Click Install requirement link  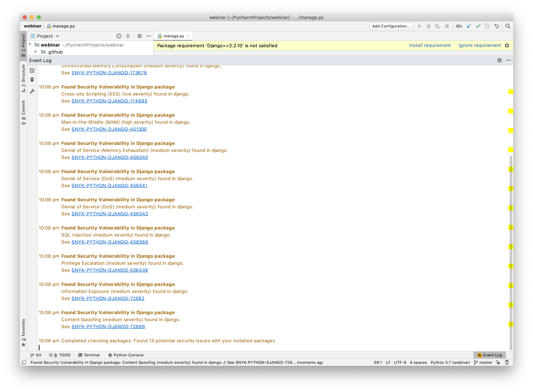click(x=430, y=45)
